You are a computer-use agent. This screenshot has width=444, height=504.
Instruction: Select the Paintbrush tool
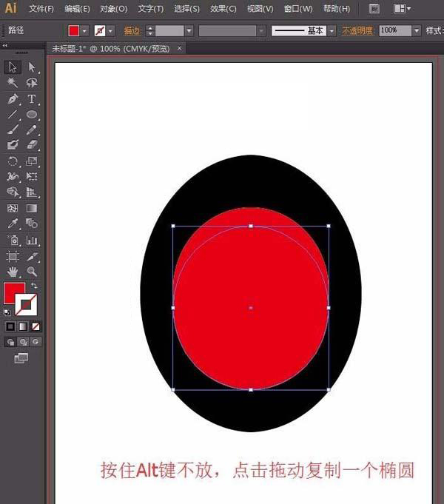13,130
